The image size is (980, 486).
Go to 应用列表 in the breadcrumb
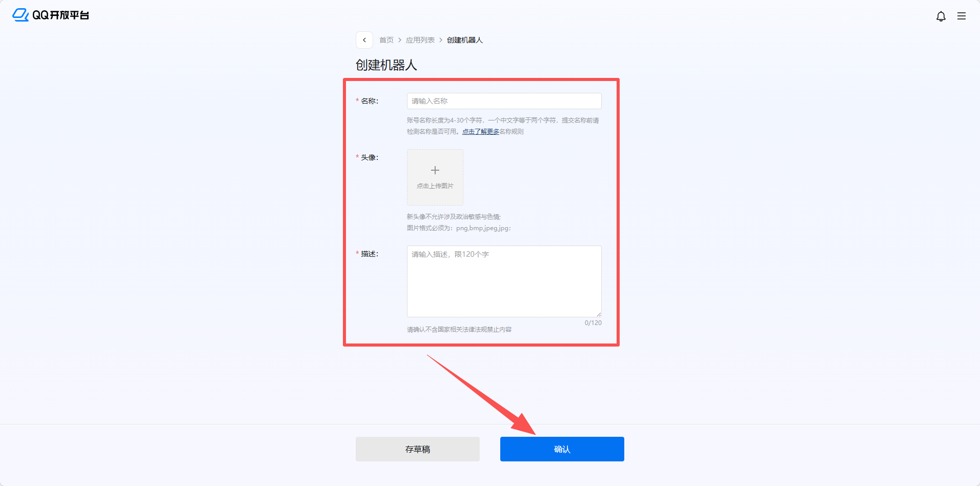point(420,40)
